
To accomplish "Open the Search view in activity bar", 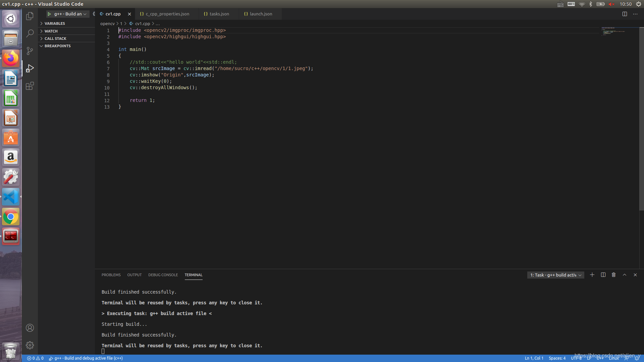I will (x=30, y=33).
